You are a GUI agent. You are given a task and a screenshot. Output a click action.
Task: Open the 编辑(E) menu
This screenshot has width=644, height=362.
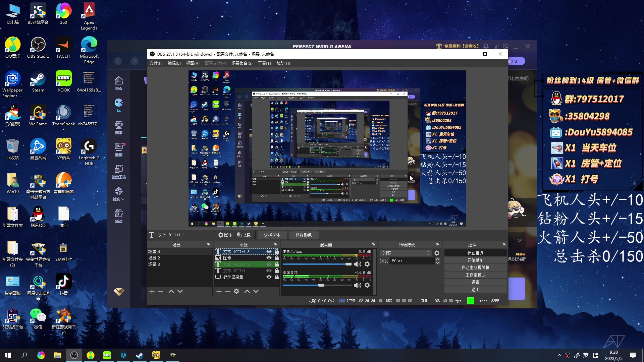click(174, 63)
